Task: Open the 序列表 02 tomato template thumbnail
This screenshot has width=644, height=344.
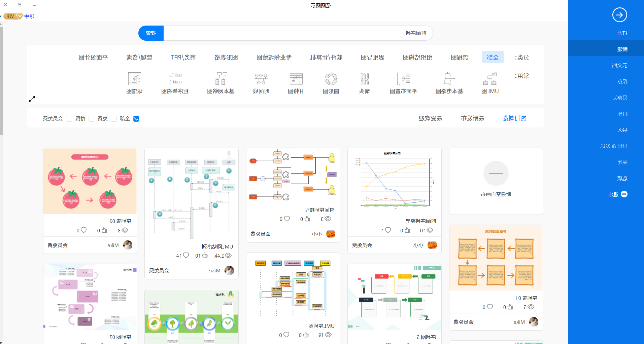Action: pos(90,181)
